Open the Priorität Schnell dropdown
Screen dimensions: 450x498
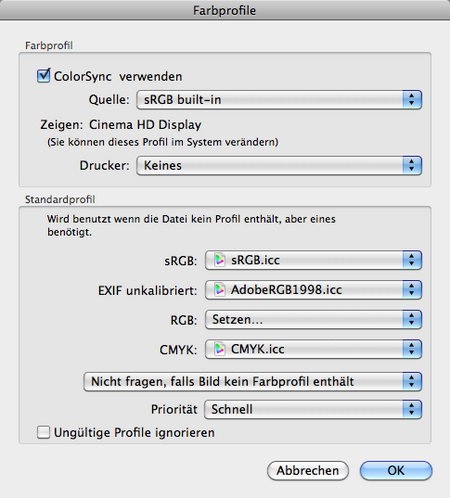[313, 409]
